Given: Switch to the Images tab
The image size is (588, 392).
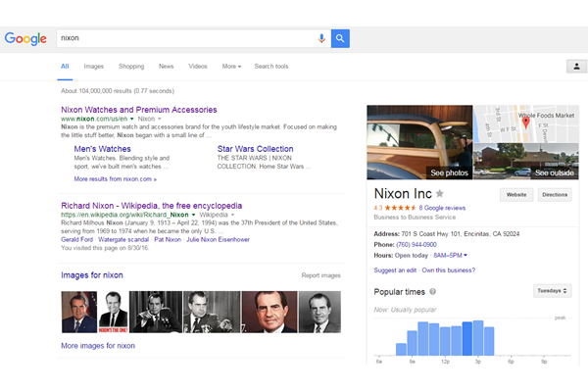Looking at the screenshot, I should [x=94, y=67].
